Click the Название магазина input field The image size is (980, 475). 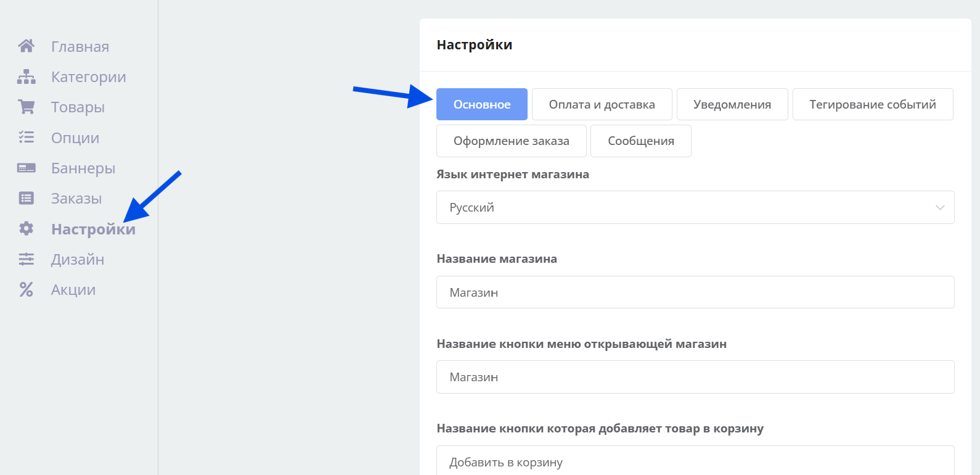coord(695,292)
